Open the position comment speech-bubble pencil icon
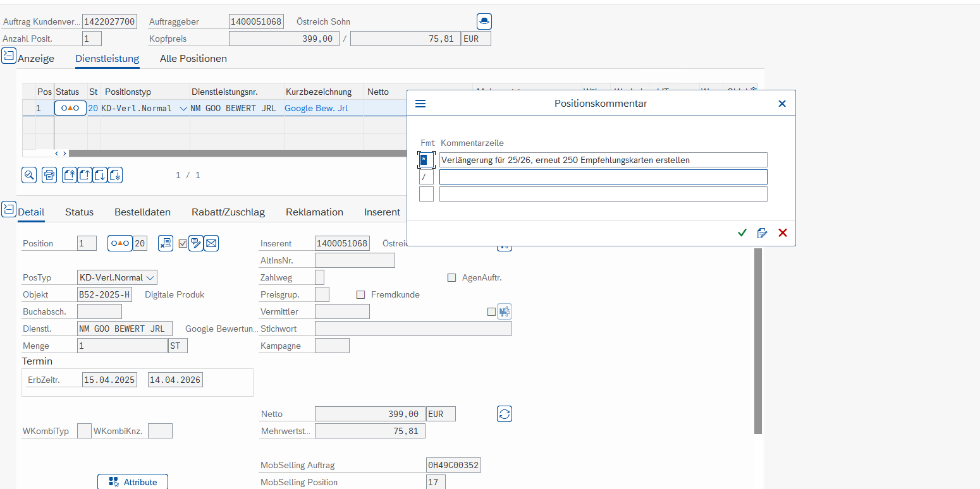Viewport: 980px width, 489px height. pos(196,243)
